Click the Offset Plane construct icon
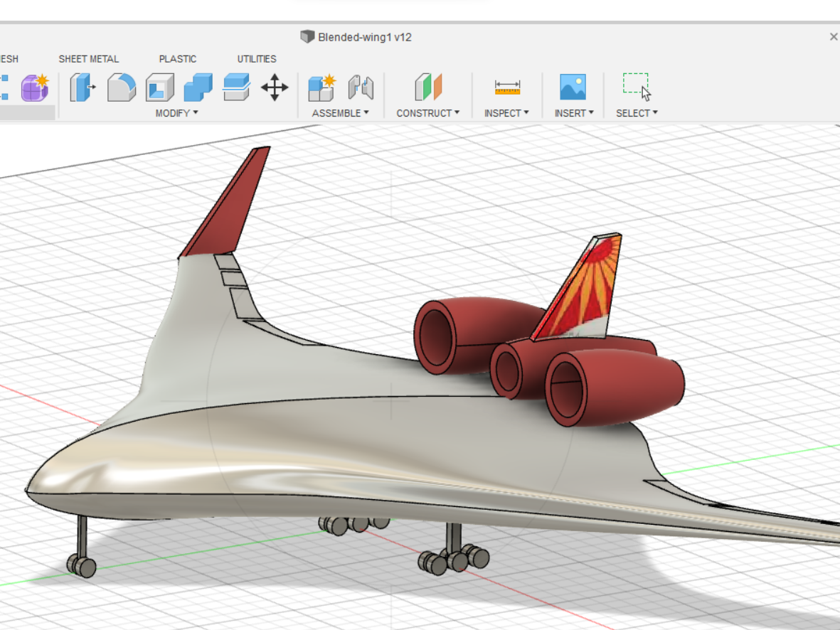The width and height of the screenshot is (840, 630). click(428, 87)
